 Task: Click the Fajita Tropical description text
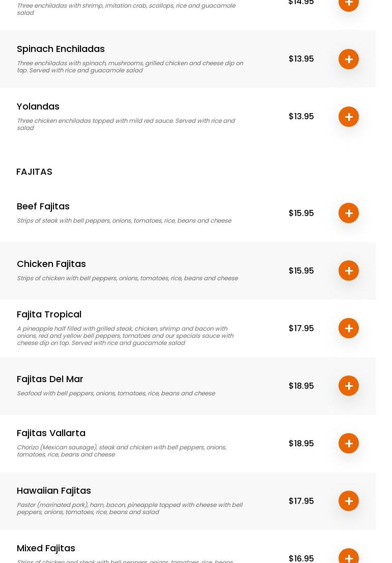click(125, 336)
